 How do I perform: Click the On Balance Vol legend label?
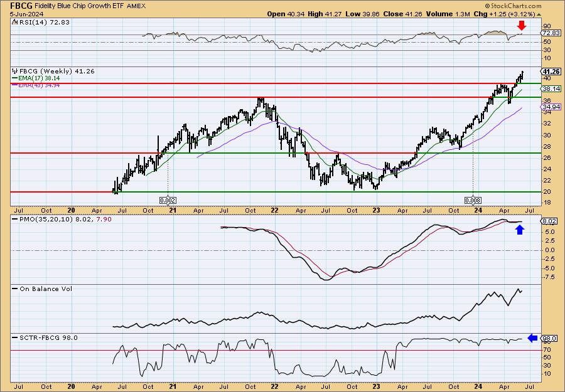(45, 289)
